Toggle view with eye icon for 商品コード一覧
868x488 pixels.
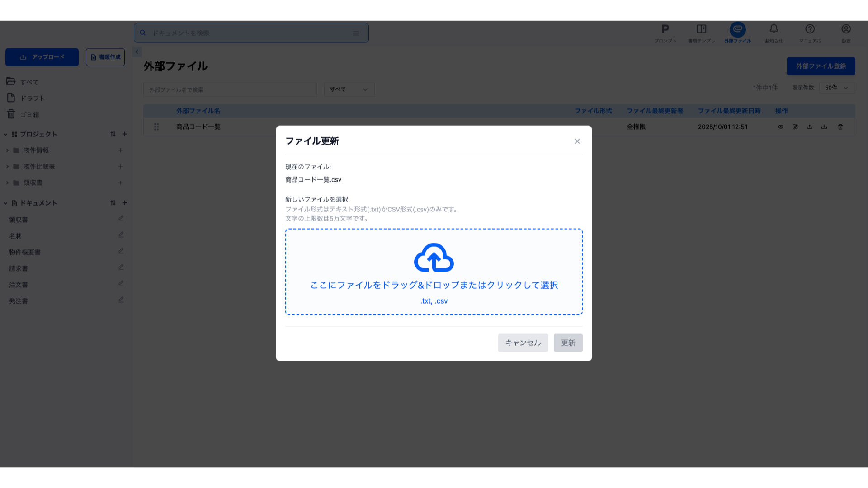(x=780, y=127)
